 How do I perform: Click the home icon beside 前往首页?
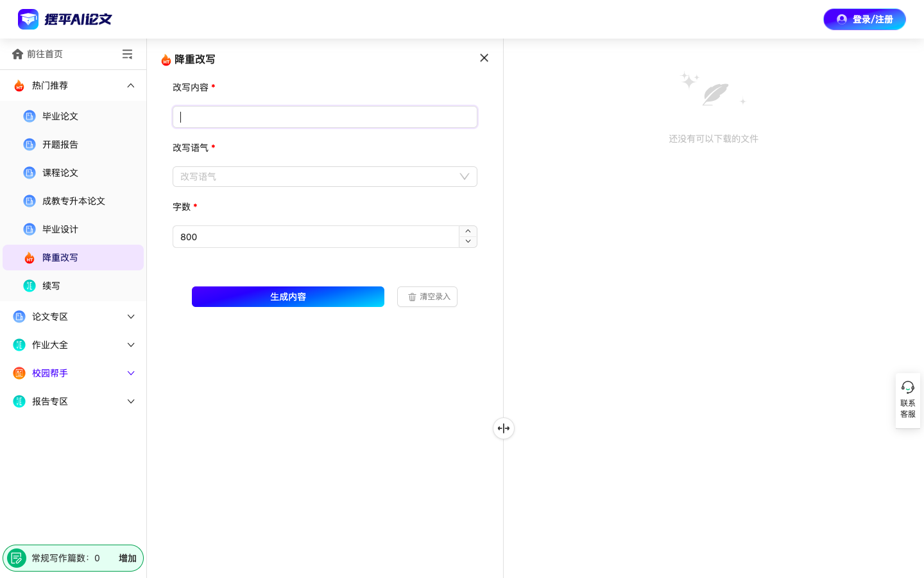(x=17, y=54)
